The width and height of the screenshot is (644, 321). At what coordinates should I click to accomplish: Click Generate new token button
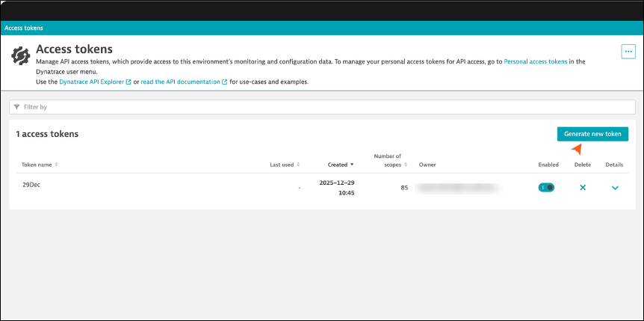(x=592, y=134)
